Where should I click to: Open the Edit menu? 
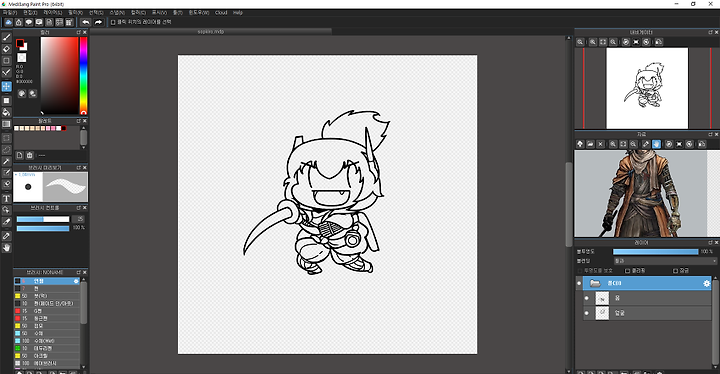click(30, 13)
